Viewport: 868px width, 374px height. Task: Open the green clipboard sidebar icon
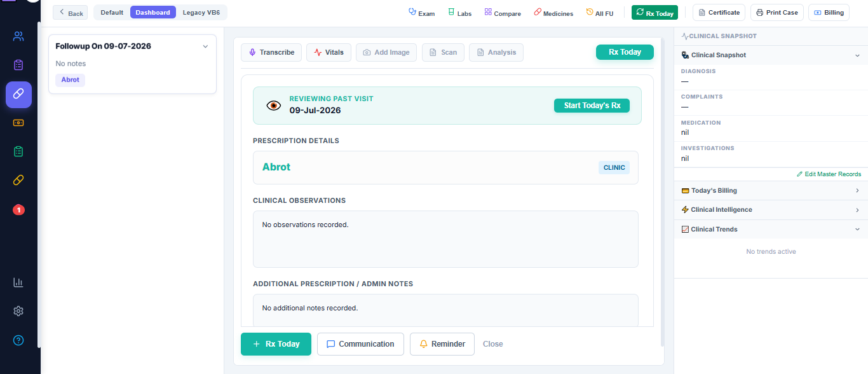(18, 151)
